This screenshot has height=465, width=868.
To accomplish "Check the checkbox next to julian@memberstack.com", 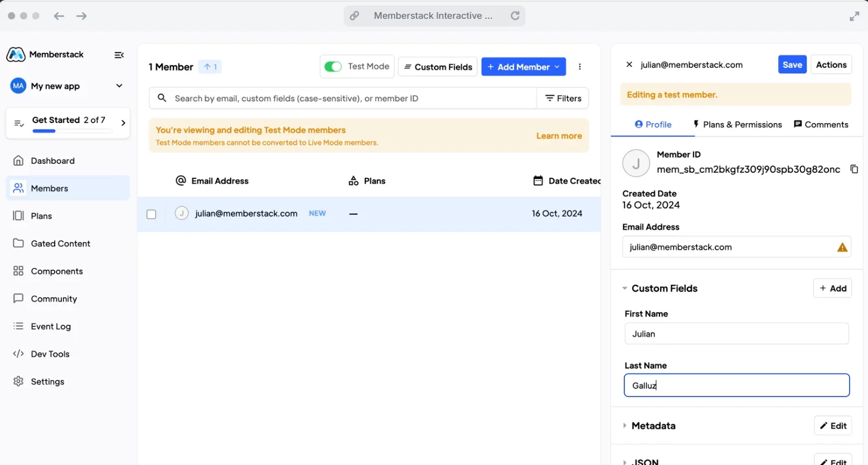I will click(151, 213).
